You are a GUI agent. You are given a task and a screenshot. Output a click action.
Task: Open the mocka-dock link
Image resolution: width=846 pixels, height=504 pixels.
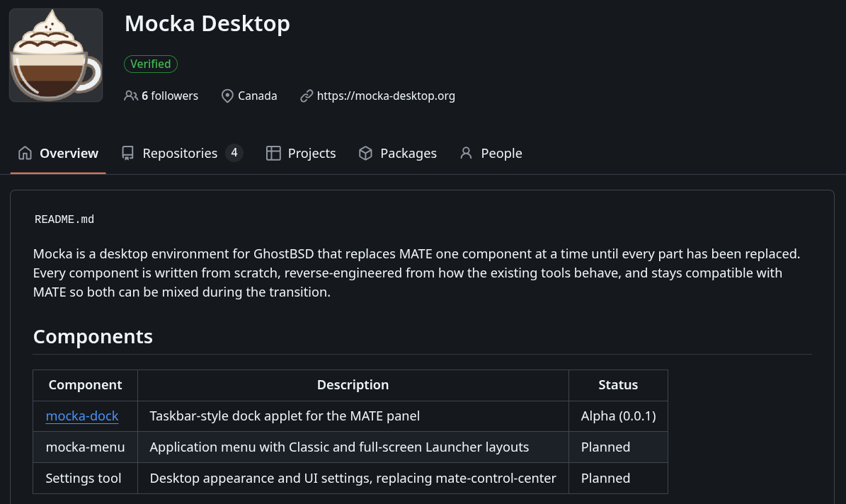point(82,416)
